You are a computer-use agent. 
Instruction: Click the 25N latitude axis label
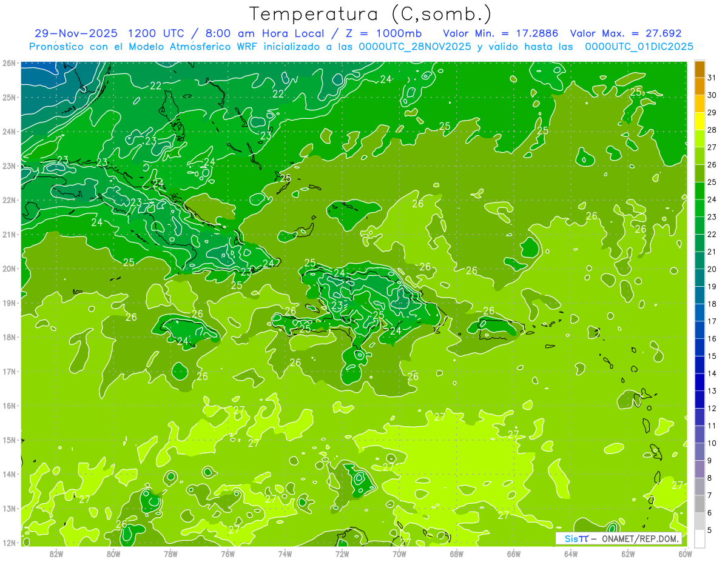pyautogui.click(x=9, y=97)
